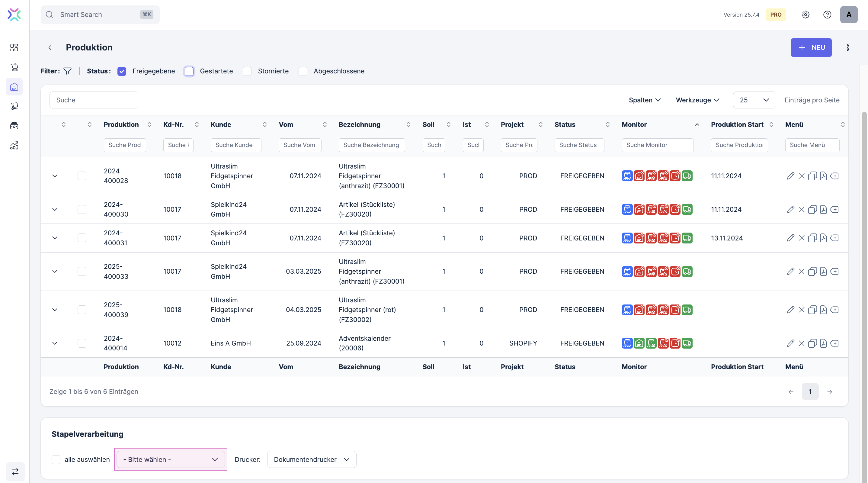The height and width of the screenshot is (483, 868).
Task: Click the X cancel icon for 2024-400030
Action: point(802,210)
